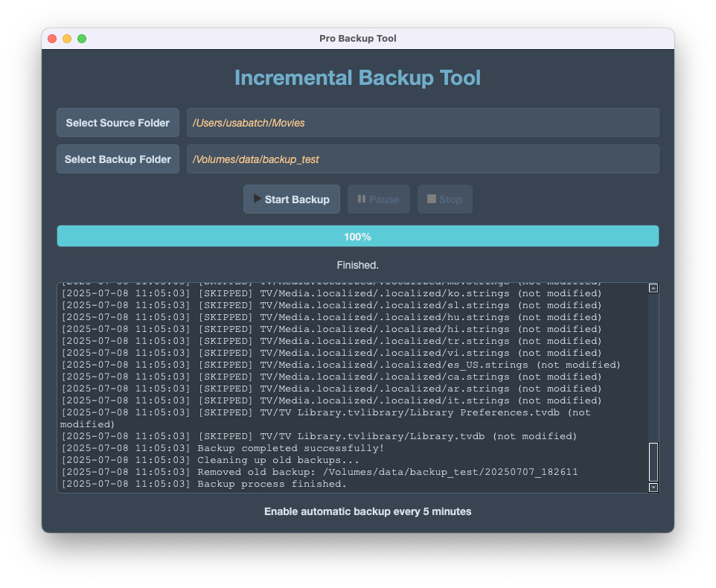Screen dimensions: 716x588
Task: Click the log scrollbar up arrow
Action: 653,288
